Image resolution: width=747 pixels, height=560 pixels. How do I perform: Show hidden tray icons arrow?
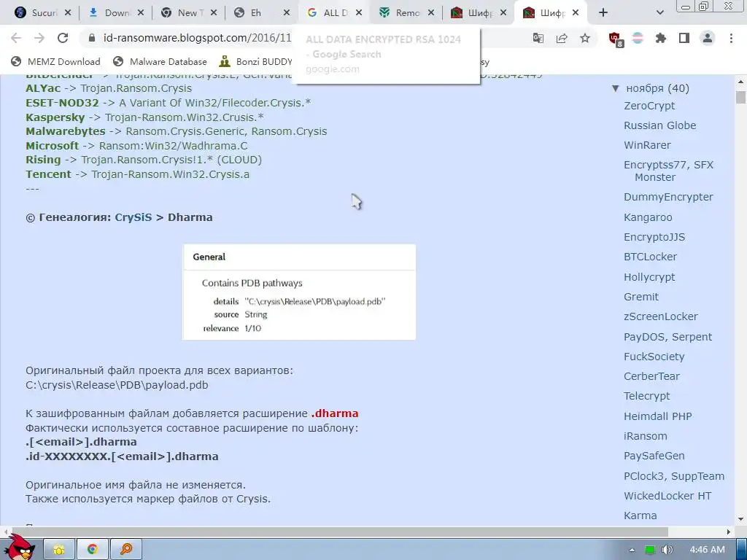[632, 550]
